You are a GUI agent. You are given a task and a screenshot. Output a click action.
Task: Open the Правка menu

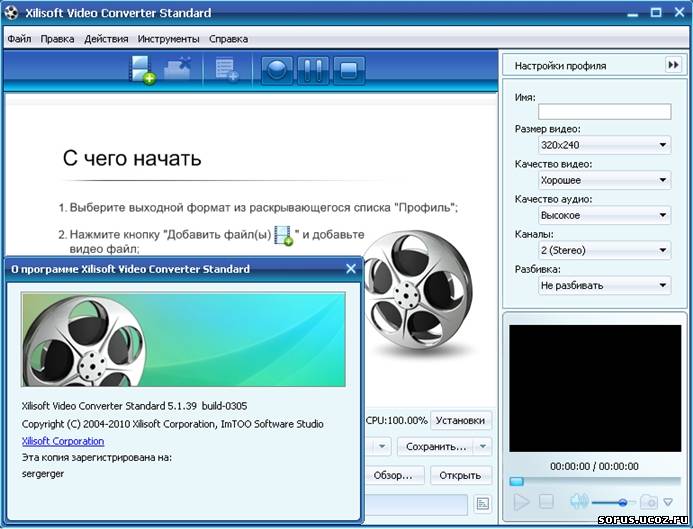coord(57,39)
